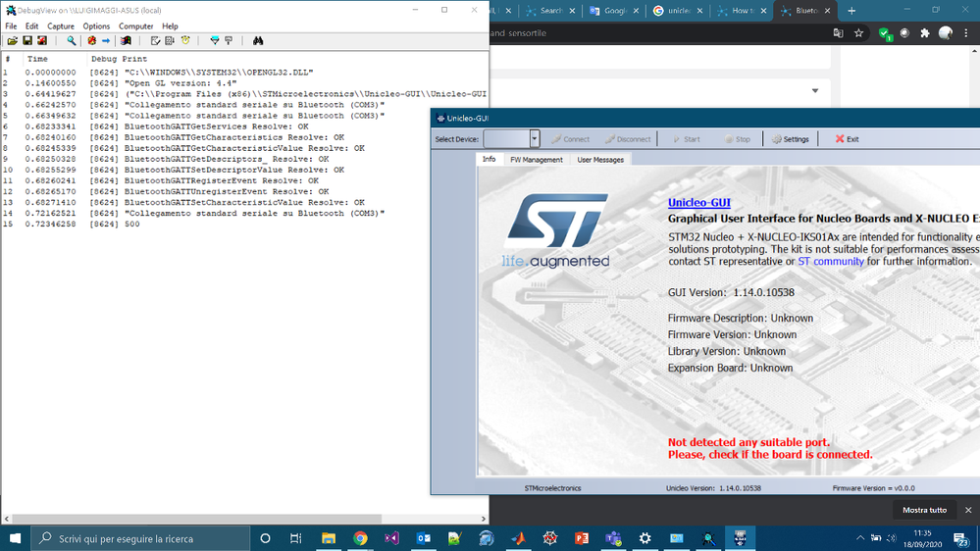Click the taskbar search box

pyautogui.click(x=140, y=538)
